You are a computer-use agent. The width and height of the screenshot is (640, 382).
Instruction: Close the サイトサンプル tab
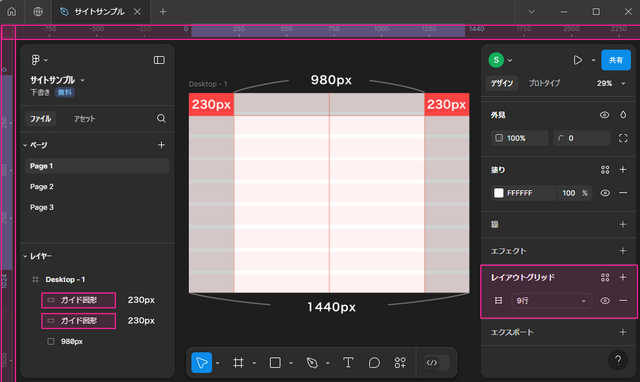[138, 12]
